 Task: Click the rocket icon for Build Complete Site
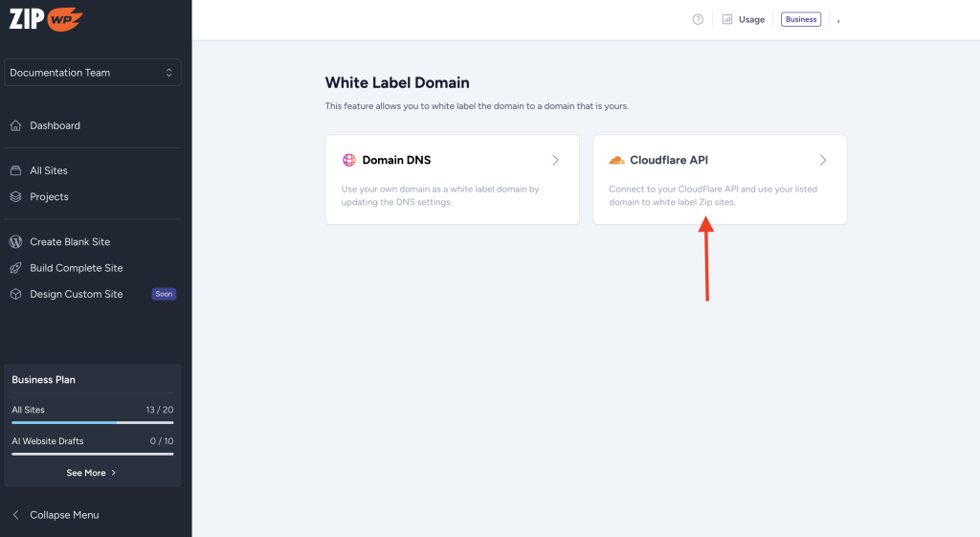click(x=15, y=268)
